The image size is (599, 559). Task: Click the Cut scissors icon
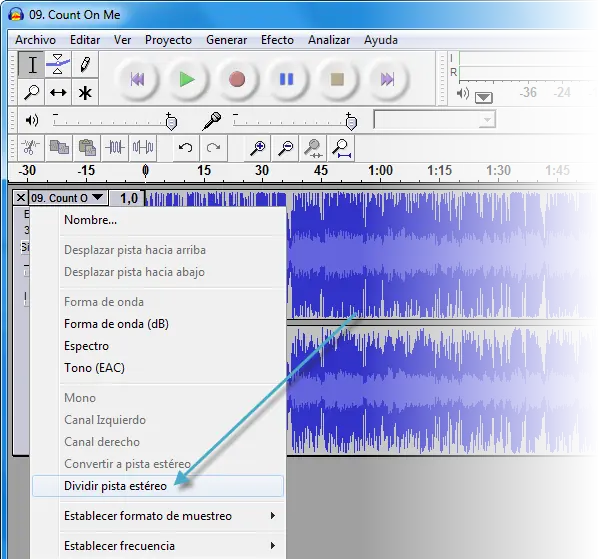(31, 147)
